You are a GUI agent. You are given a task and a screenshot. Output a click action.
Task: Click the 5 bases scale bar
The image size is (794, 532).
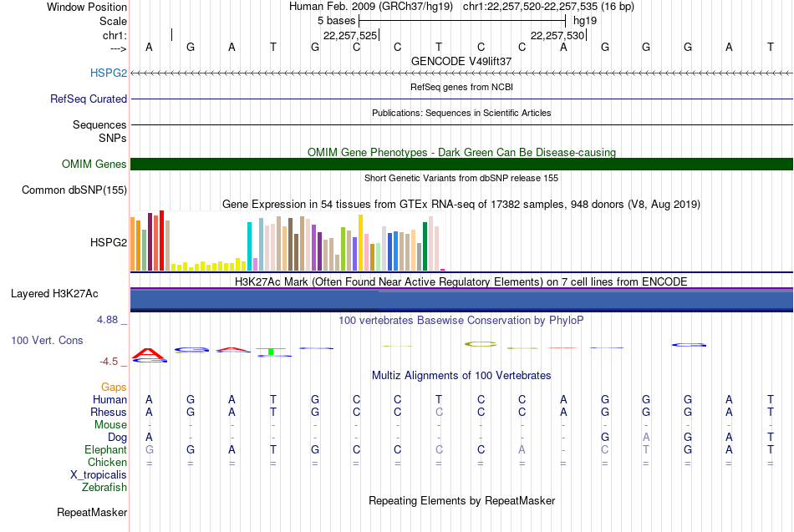(x=462, y=21)
